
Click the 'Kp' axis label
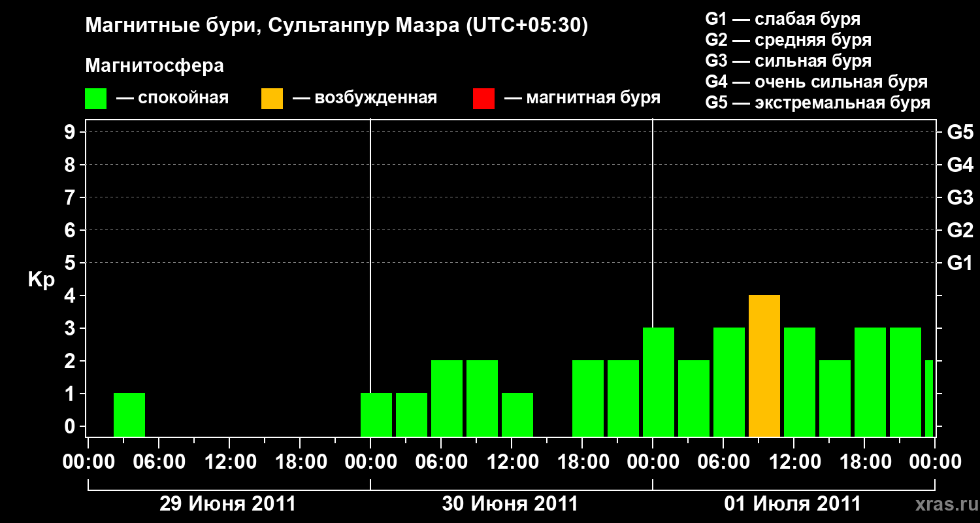[x=41, y=280]
